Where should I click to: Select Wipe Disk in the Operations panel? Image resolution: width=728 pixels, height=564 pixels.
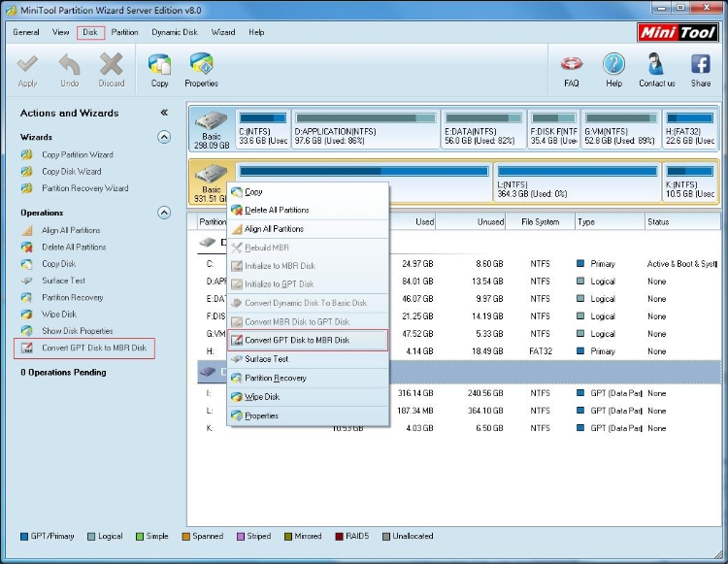coord(59,314)
